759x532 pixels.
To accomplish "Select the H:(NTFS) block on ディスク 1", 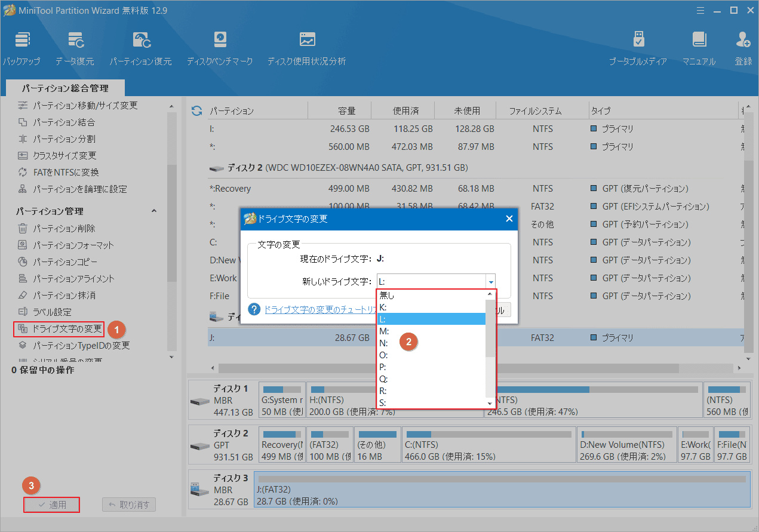I will coord(394,401).
